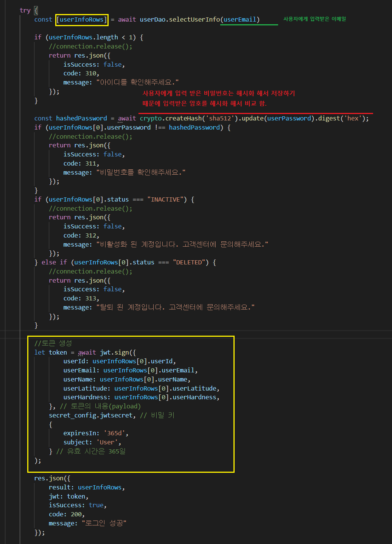The height and width of the screenshot is (544, 392).
Task: Click the 'else if' keywords
Action: click(54, 262)
